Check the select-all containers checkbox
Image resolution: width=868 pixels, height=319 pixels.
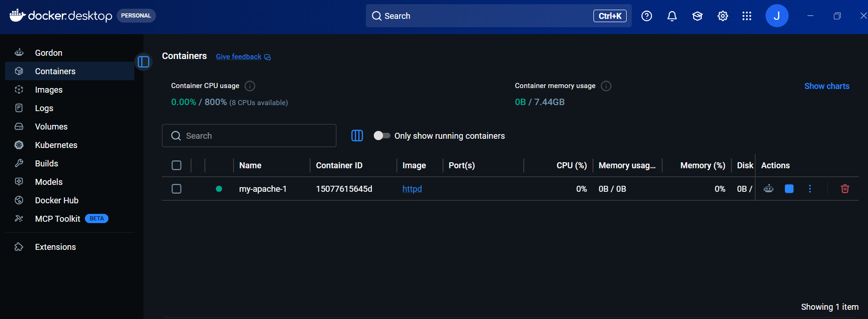coord(176,165)
